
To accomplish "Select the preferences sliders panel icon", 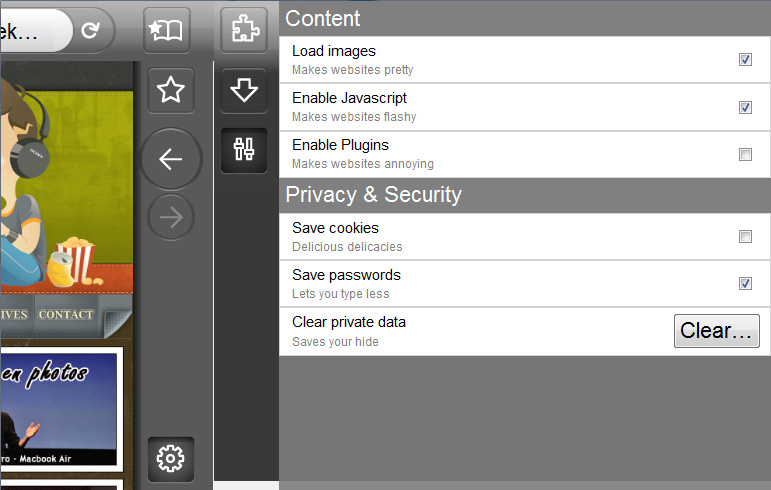I will [x=244, y=150].
